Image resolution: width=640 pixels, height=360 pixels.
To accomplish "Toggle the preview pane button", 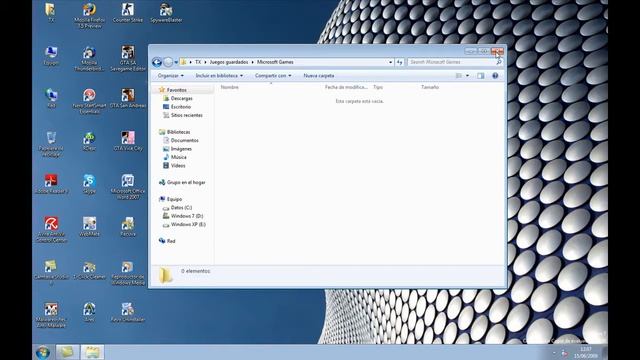I will (481, 76).
